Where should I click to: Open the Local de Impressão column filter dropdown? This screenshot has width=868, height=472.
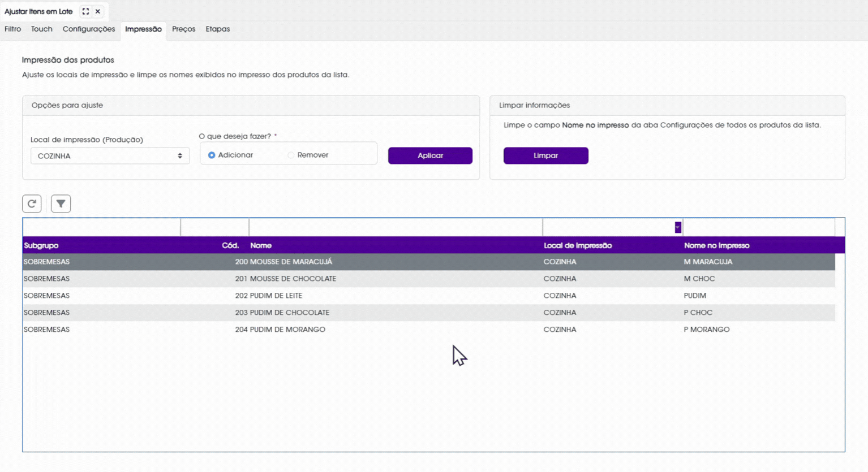(678, 227)
